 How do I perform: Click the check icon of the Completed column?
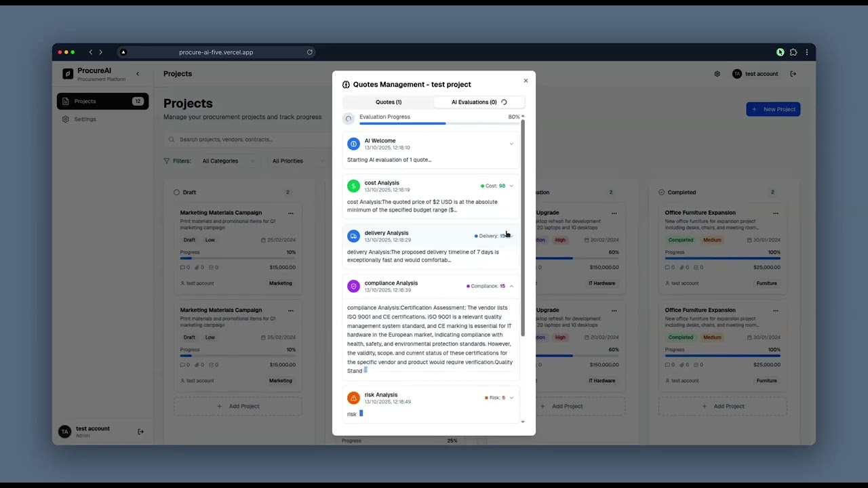pos(661,192)
